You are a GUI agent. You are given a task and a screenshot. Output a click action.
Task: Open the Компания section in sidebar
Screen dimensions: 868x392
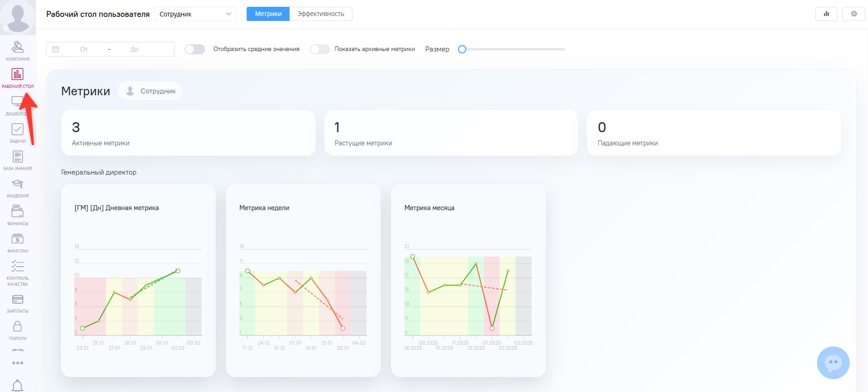click(17, 50)
